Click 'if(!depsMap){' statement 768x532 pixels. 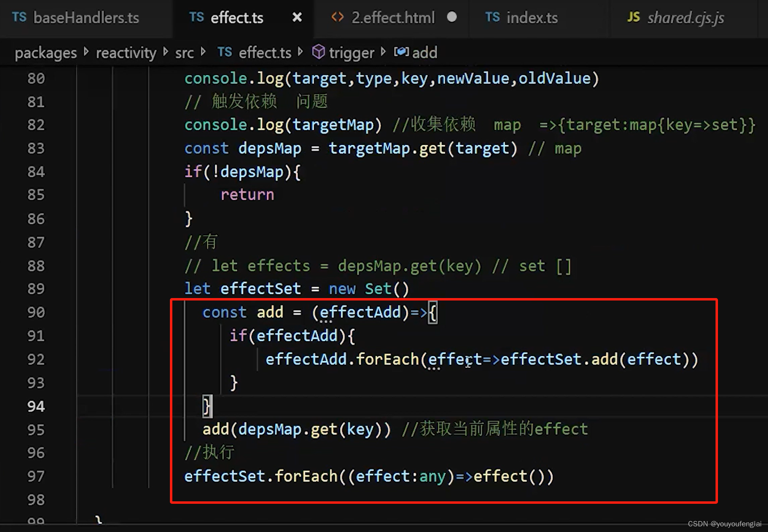[x=243, y=172]
